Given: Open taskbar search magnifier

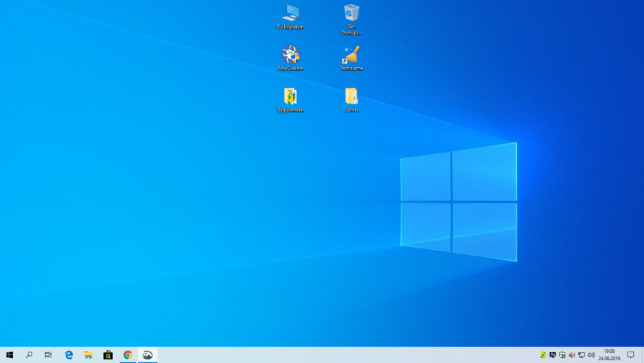Looking at the screenshot, I should (29, 355).
